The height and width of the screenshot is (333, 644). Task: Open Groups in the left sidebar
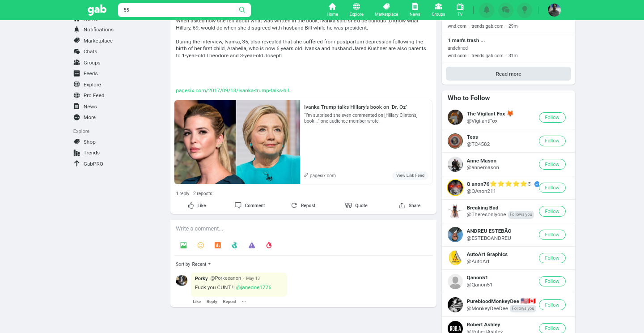click(x=87, y=63)
